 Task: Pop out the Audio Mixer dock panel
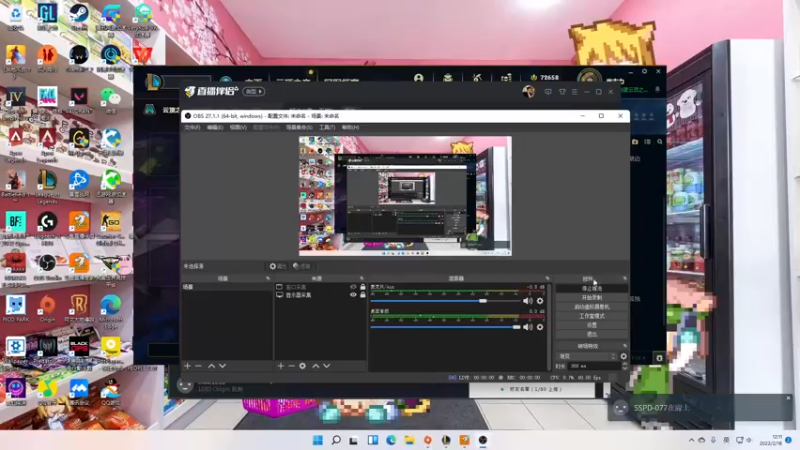[547, 279]
